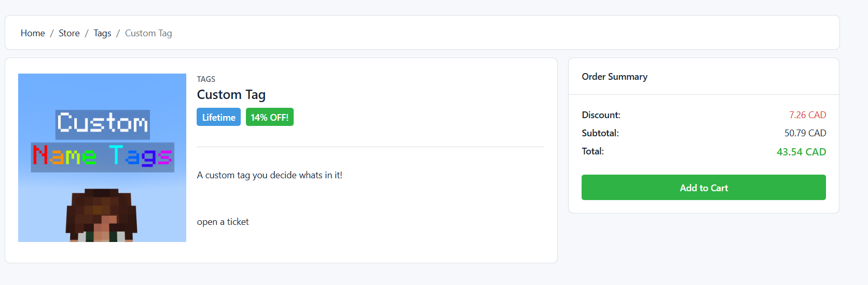Go to Home in the breadcrumb
Viewport: 868px width, 285px height.
tap(33, 33)
